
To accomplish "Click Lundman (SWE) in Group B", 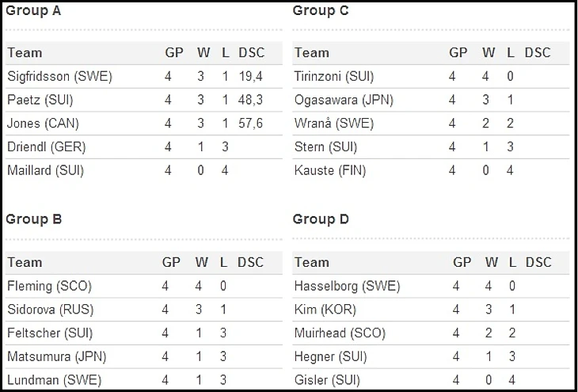I will 54,379.
